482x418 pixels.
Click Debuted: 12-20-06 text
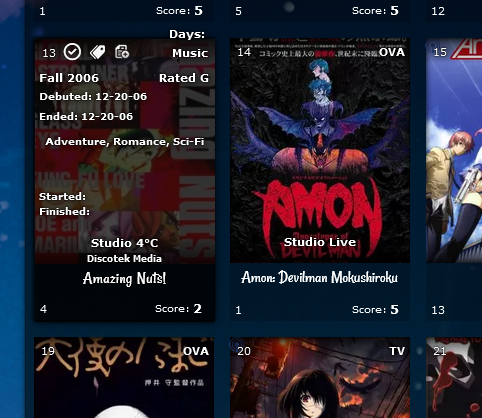click(93, 97)
